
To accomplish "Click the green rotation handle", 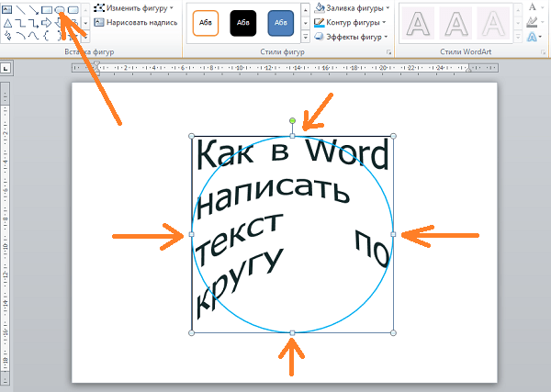I will point(292,121).
